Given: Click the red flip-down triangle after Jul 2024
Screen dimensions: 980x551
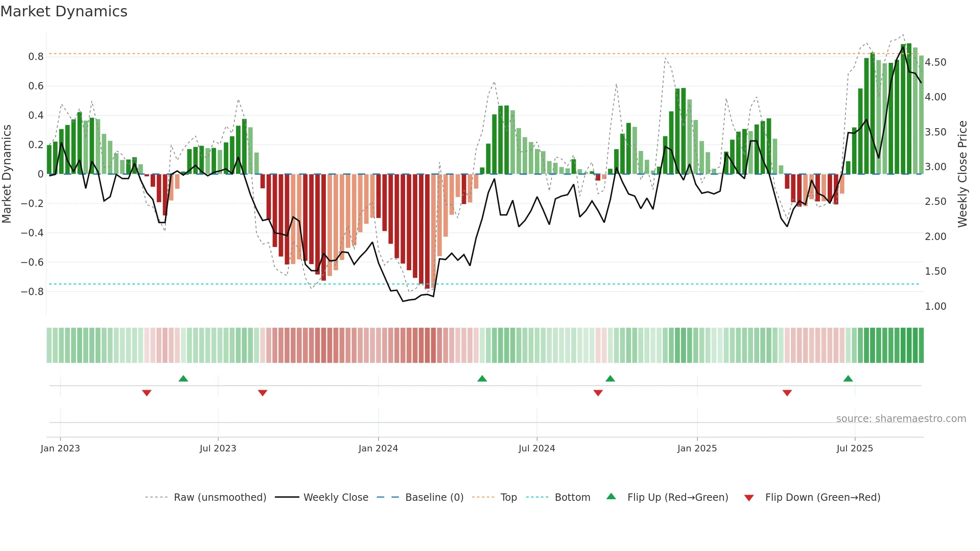Looking at the screenshot, I should pos(598,393).
